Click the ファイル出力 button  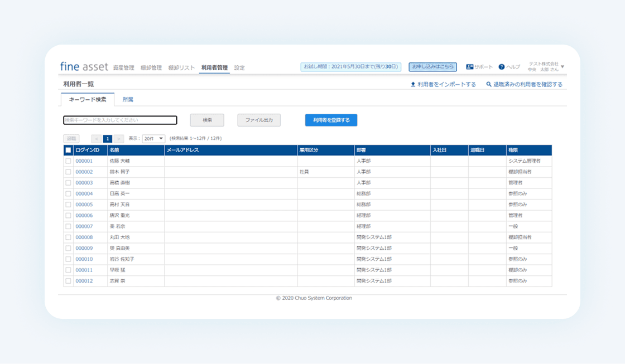point(259,120)
